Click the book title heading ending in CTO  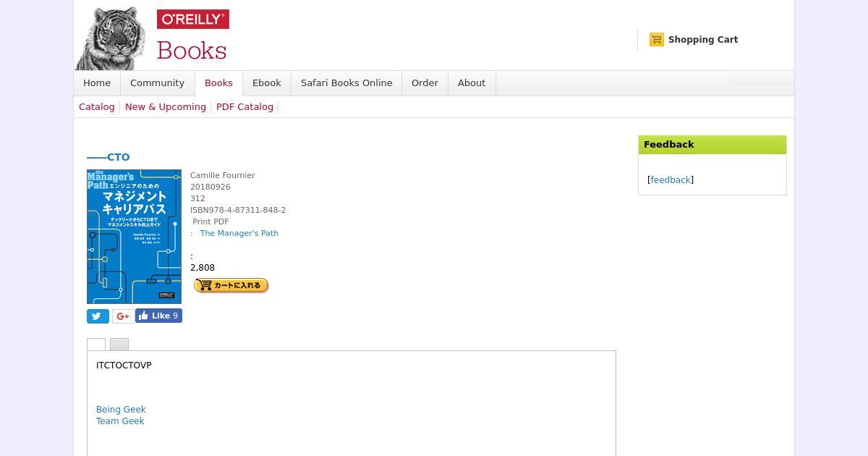pos(109,157)
